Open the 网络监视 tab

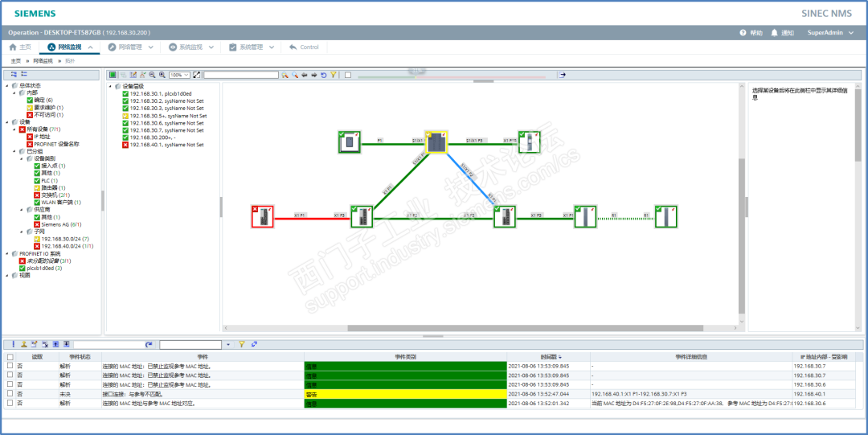(70, 47)
